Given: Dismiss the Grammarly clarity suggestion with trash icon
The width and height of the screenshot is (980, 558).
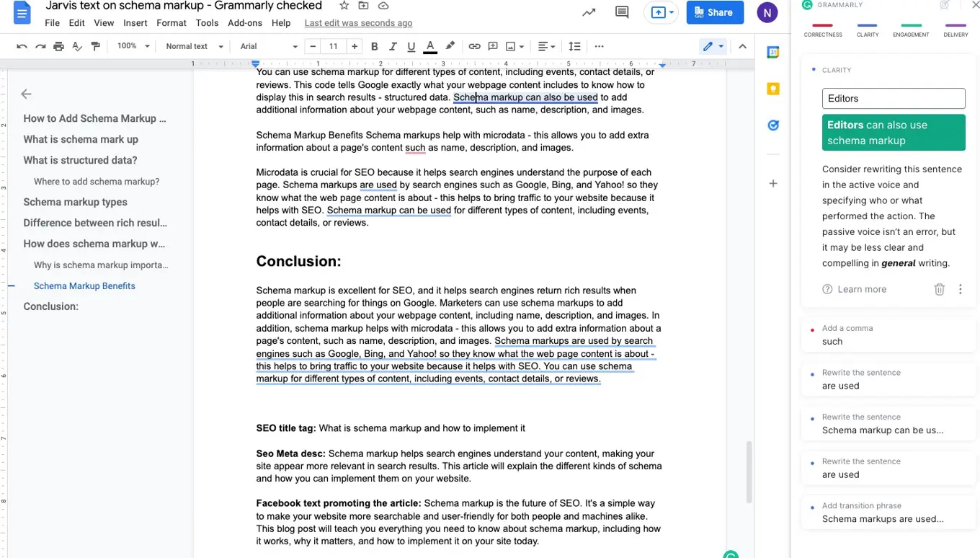Looking at the screenshot, I should pos(939,289).
